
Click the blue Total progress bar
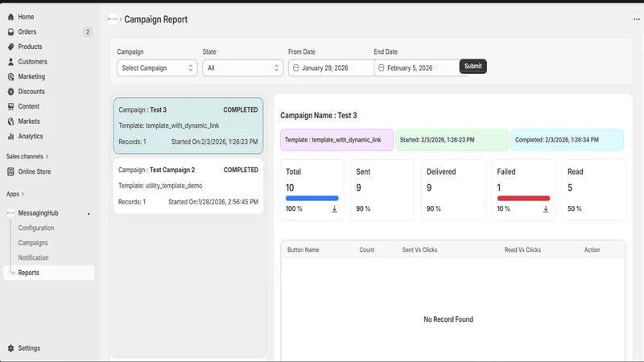tap(312, 198)
